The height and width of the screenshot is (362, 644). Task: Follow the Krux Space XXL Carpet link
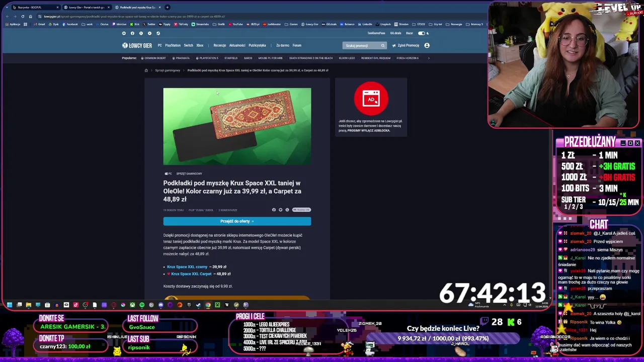coord(191,274)
